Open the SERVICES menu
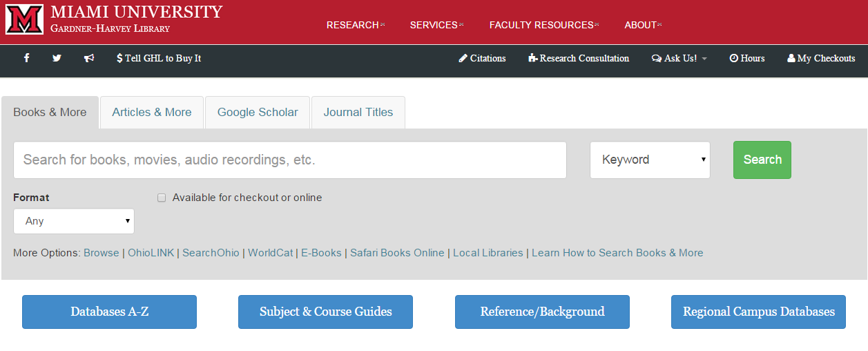 (x=436, y=25)
